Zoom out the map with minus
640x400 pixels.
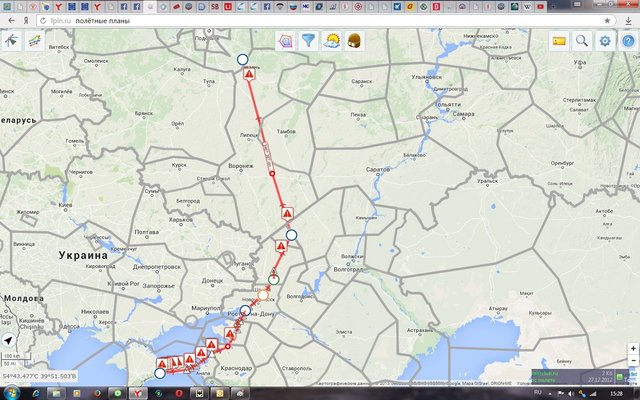[633, 360]
